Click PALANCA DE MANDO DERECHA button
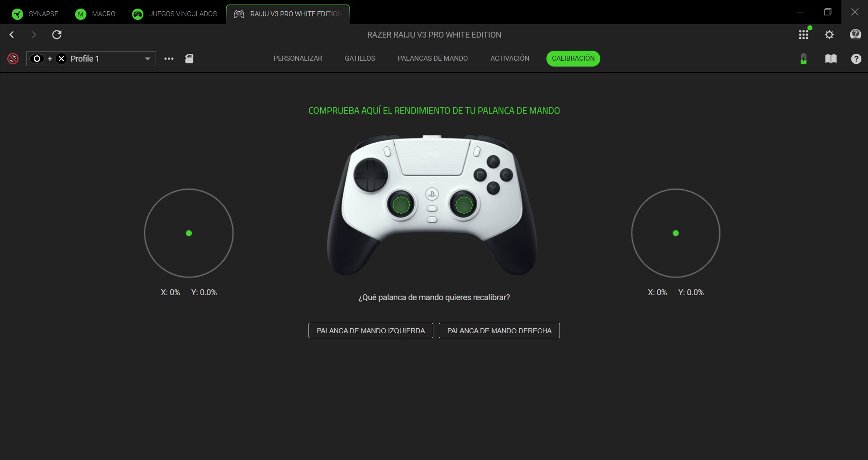868x460 pixels. coord(499,331)
